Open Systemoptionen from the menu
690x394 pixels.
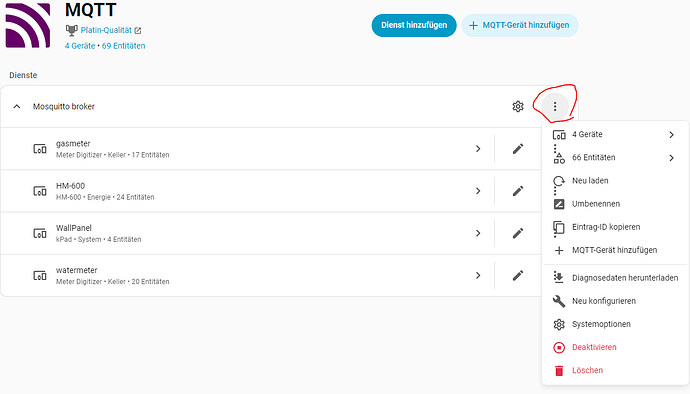pyautogui.click(x=601, y=324)
